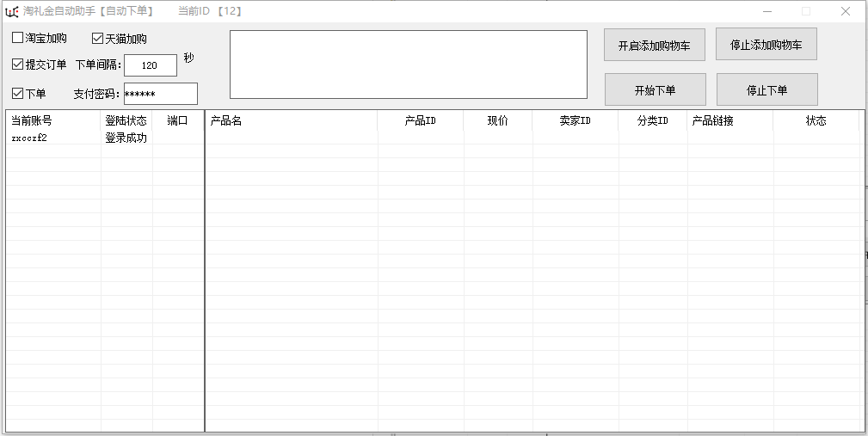Viewport: 868px width, 436px height.
Task: Click the 开启添加购物车 button
Action: click(655, 45)
